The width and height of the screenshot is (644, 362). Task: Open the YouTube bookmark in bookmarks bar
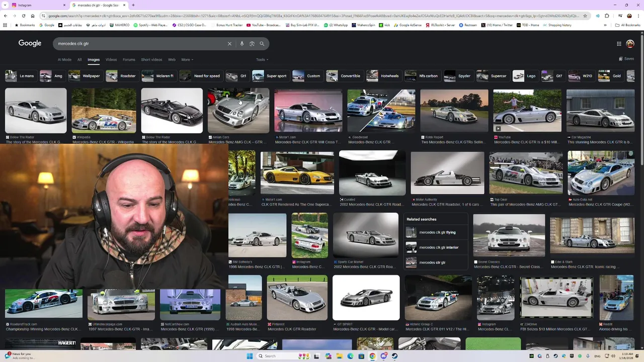coord(264,25)
